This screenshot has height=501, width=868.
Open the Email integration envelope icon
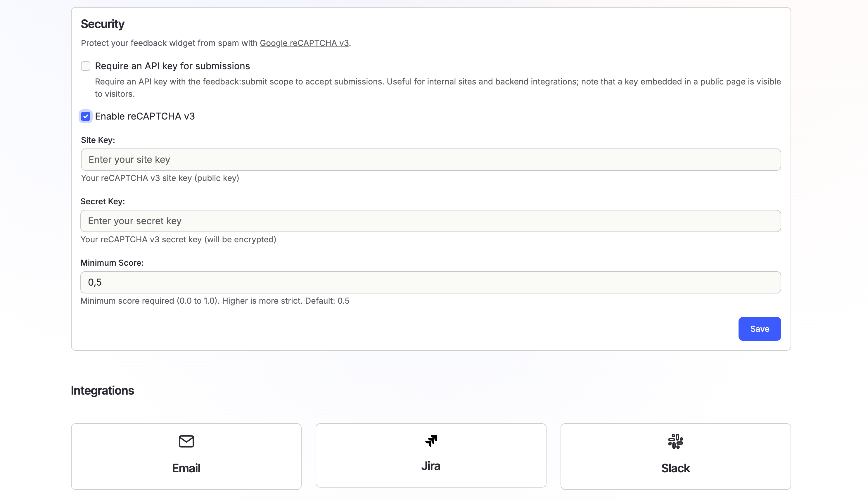186,441
